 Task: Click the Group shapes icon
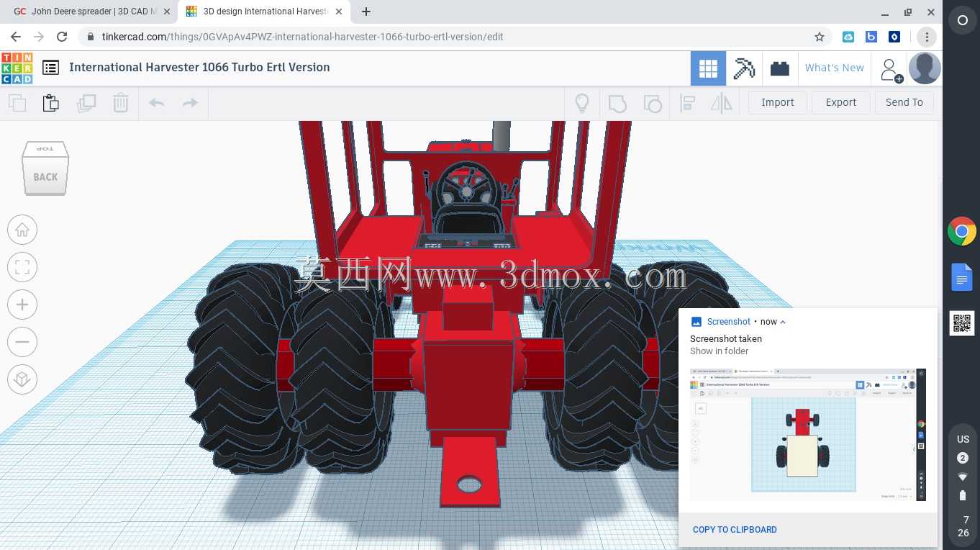[617, 103]
